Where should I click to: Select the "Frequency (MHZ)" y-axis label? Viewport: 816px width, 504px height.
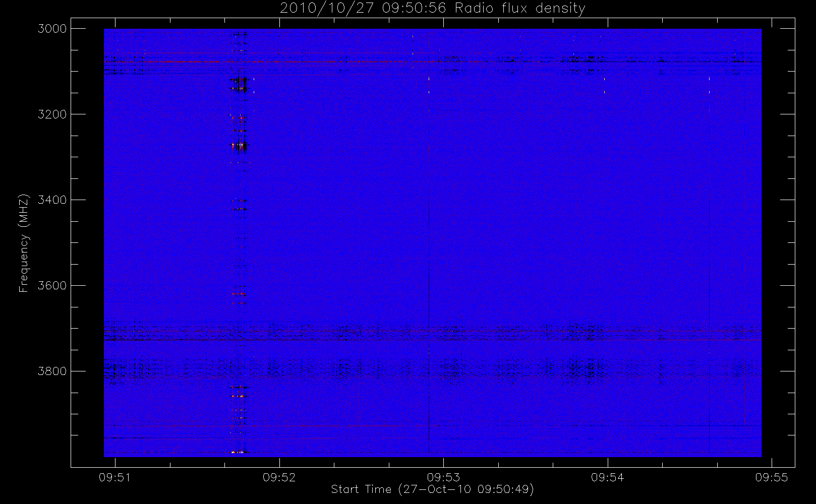(23, 243)
